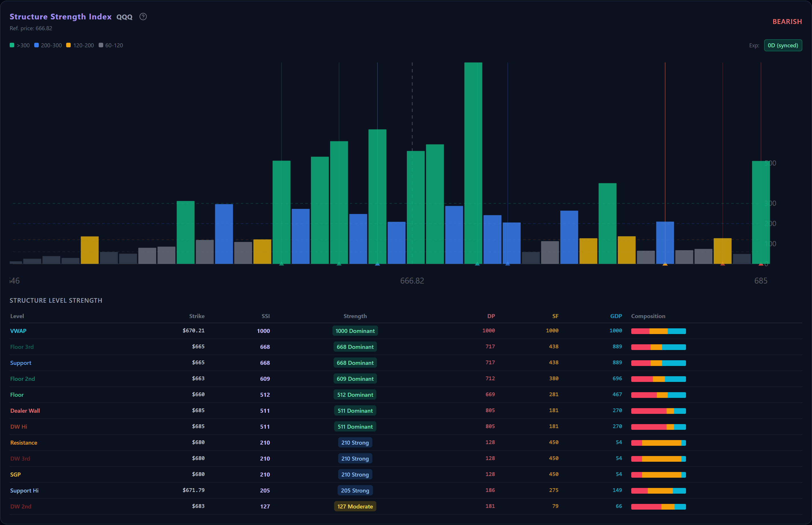The width and height of the screenshot is (812, 525).
Task: Select the tallest green bar in chart
Action: pyautogui.click(x=473, y=163)
